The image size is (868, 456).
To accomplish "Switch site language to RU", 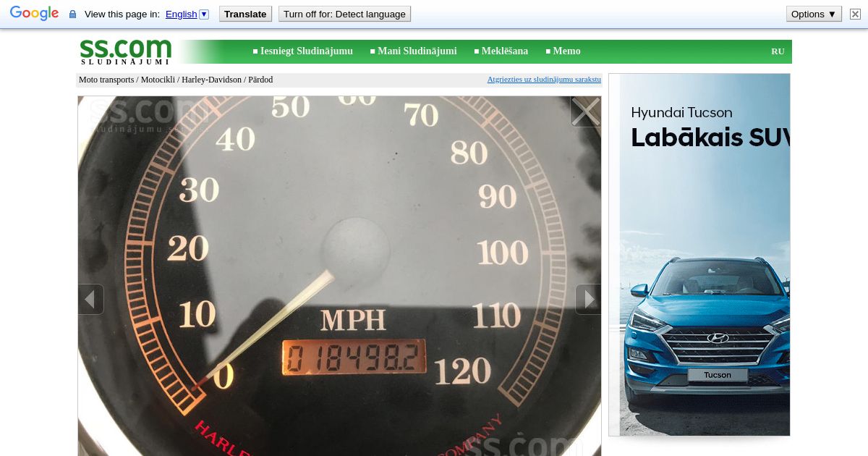I will pyautogui.click(x=778, y=51).
